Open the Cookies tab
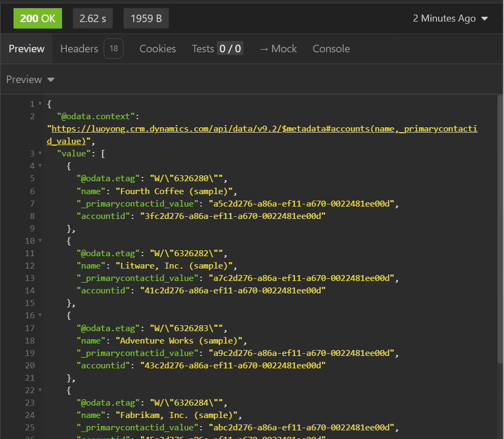This screenshot has width=504, height=439. pos(158,49)
